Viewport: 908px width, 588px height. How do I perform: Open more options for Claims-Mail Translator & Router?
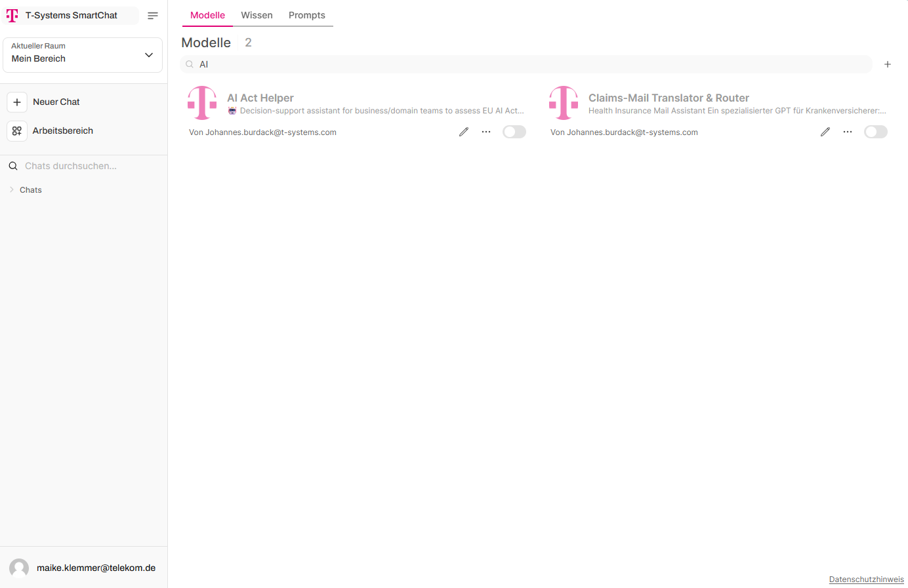click(x=848, y=132)
